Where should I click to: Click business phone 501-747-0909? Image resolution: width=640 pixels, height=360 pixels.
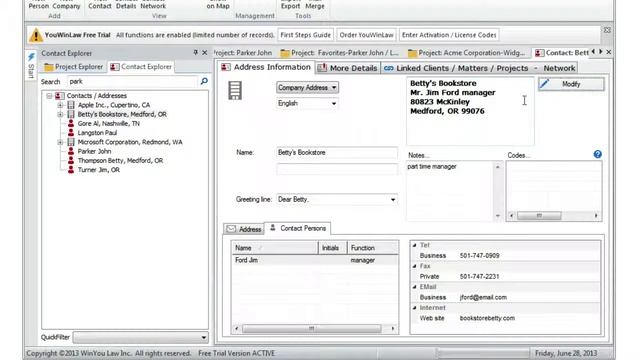tap(480, 256)
